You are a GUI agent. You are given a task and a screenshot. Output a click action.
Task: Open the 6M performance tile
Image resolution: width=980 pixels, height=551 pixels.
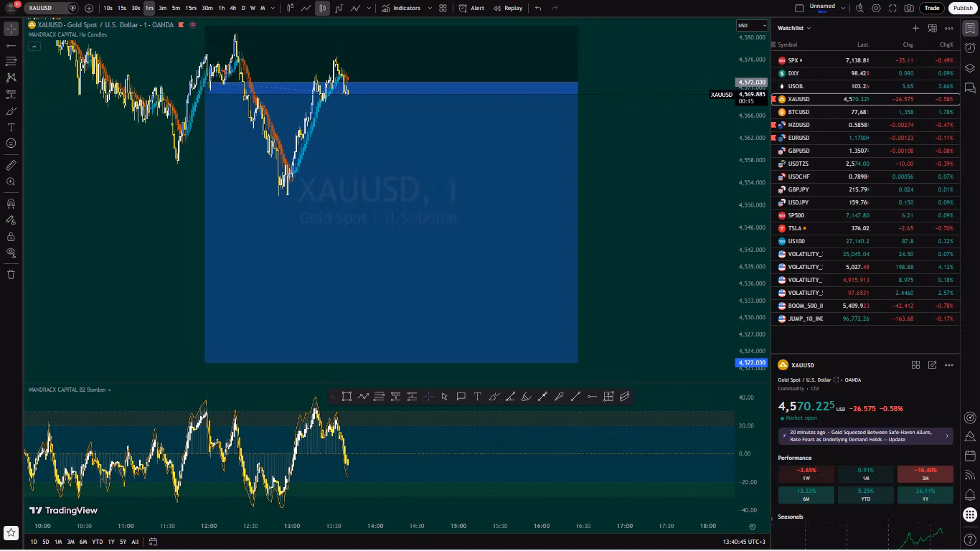pyautogui.click(x=806, y=494)
